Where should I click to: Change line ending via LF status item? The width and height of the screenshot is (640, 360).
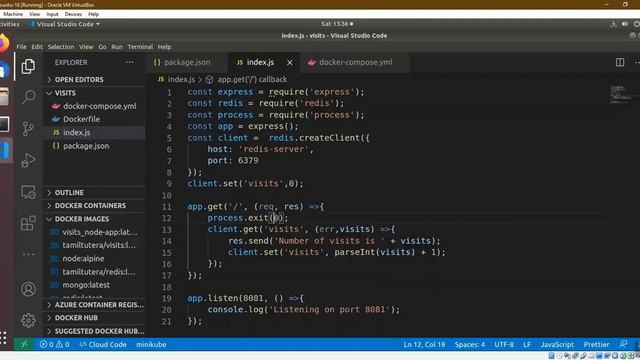527,344
